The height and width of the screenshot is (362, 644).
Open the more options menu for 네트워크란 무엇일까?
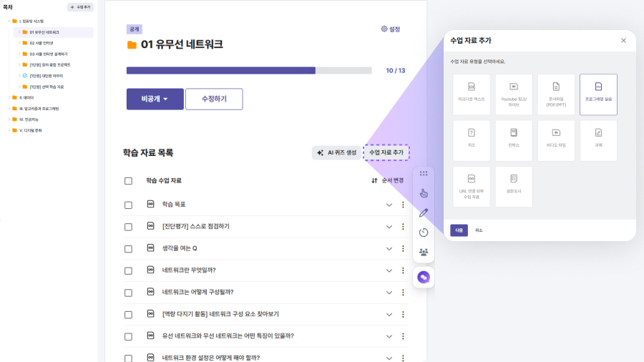click(403, 270)
